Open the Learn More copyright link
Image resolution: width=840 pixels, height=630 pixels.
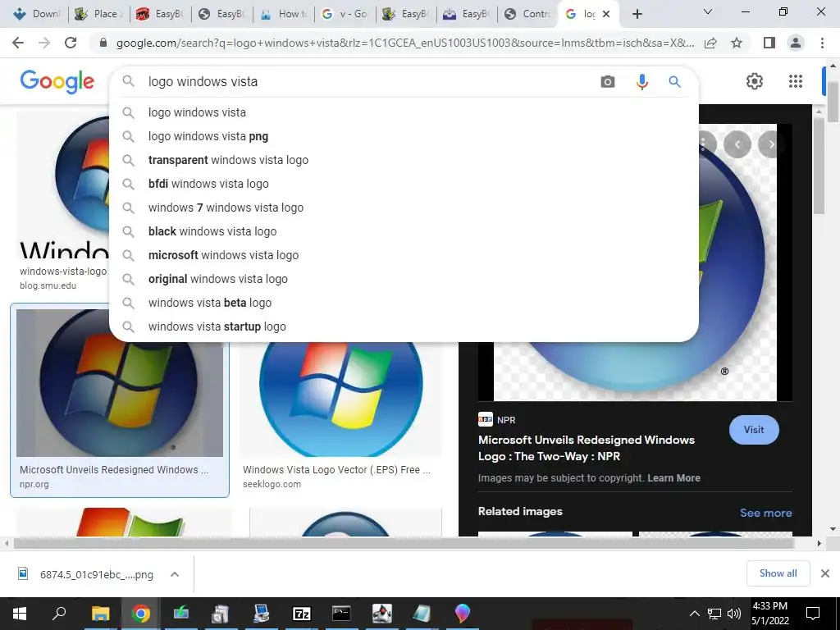(673, 478)
